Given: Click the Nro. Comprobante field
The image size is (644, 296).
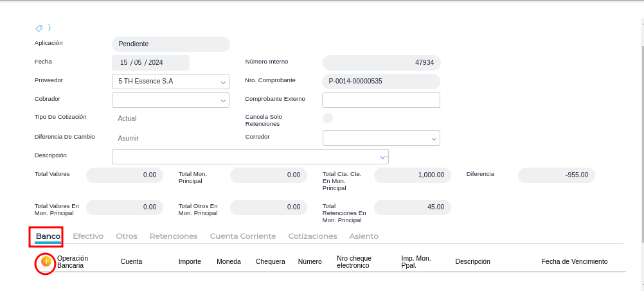Looking at the screenshot, I should point(380,82).
